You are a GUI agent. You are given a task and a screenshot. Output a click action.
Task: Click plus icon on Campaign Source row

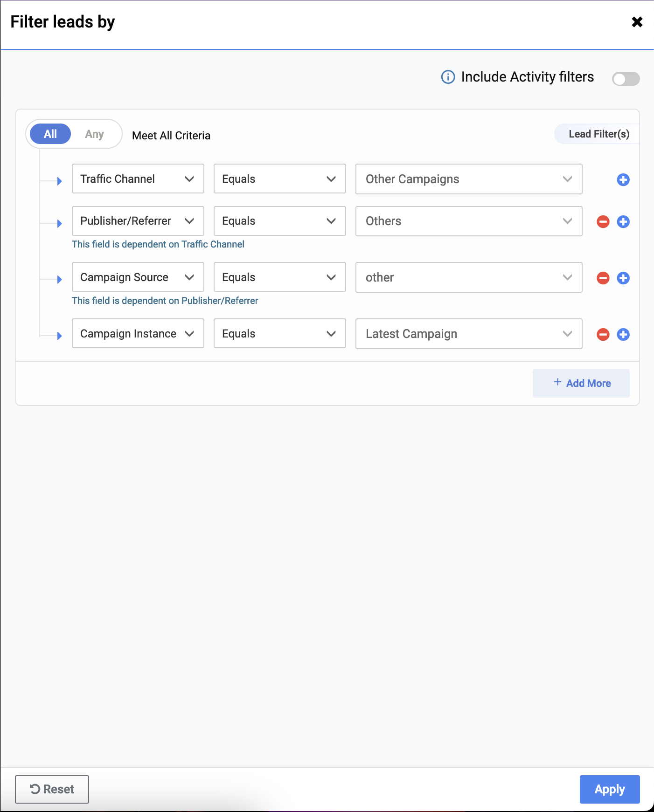[x=623, y=278]
